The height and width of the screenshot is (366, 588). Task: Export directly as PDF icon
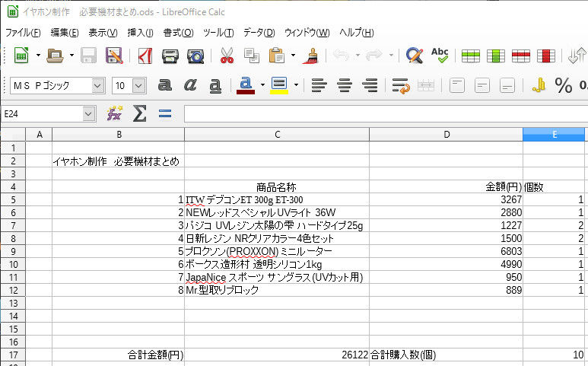coord(145,56)
